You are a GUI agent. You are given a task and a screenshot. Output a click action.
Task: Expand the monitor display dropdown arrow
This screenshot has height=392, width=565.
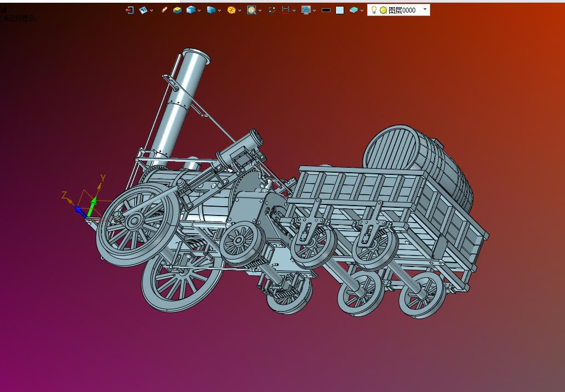pyautogui.click(x=314, y=10)
